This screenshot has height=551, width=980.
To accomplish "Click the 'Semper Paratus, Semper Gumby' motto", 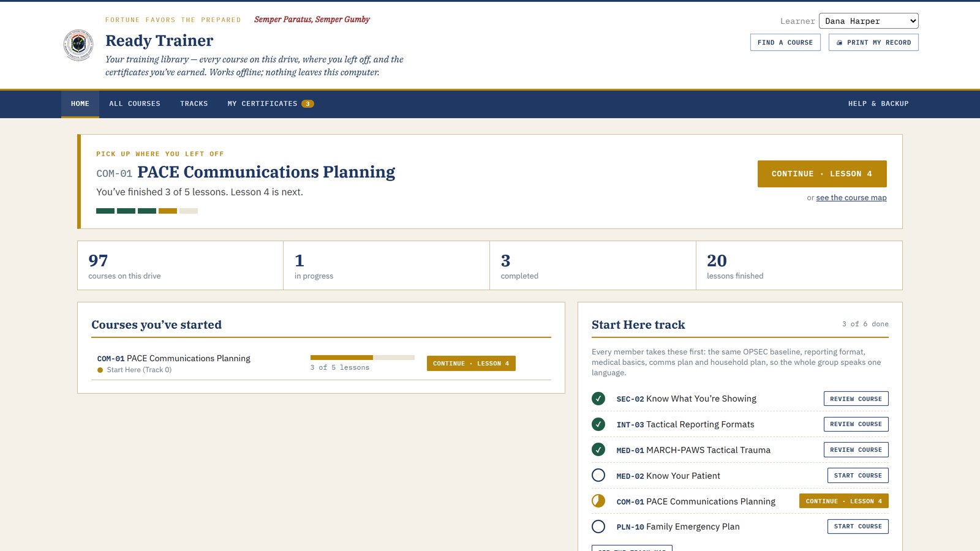I will coord(312,20).
